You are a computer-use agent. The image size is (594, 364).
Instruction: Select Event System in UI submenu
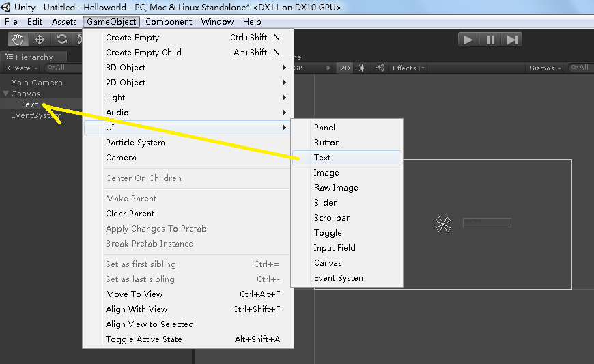tap(347, 278)
